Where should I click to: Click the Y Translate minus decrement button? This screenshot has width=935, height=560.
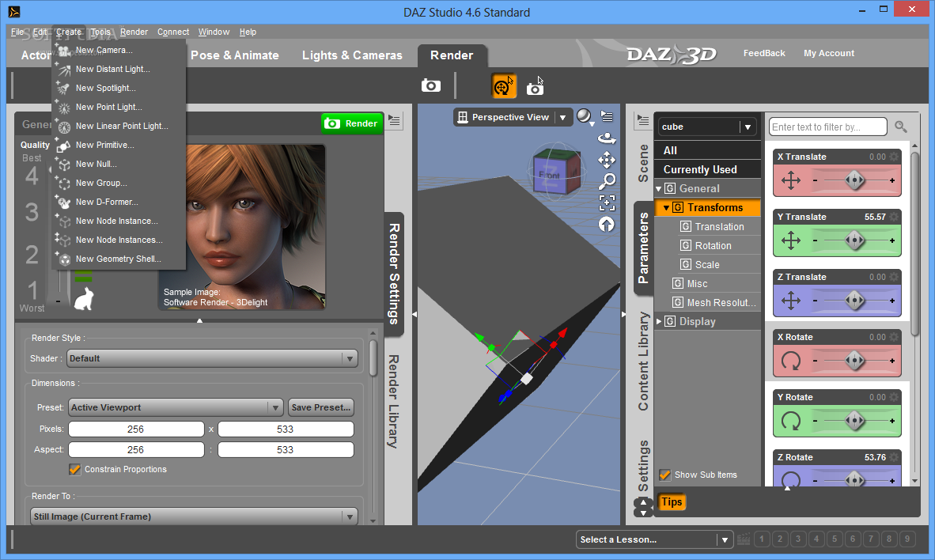[x=815, y=240]
